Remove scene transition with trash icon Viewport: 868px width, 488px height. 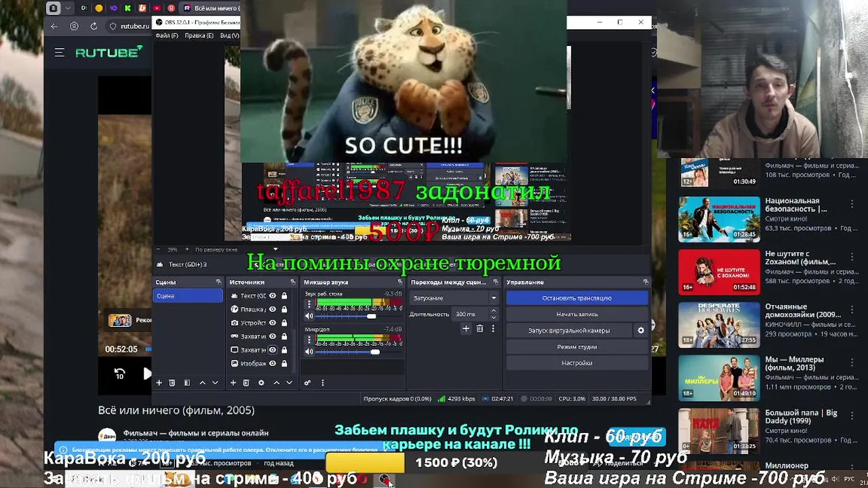click(479, 329)
